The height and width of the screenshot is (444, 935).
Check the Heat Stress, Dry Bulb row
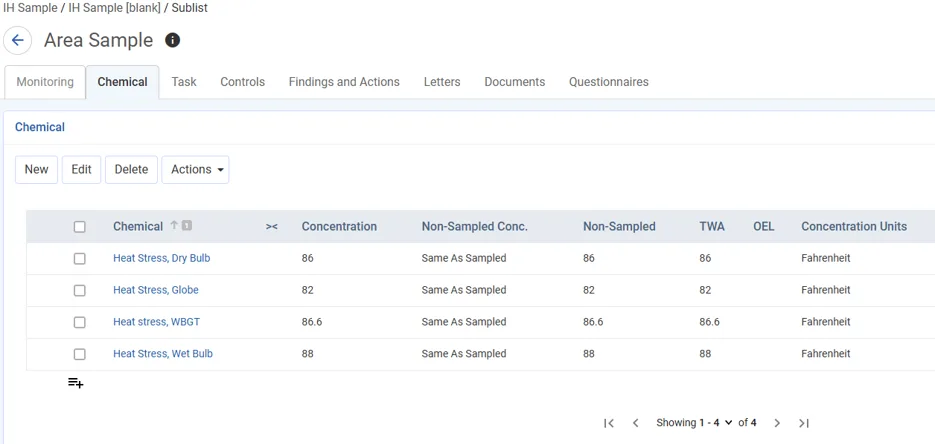point(80,258)
